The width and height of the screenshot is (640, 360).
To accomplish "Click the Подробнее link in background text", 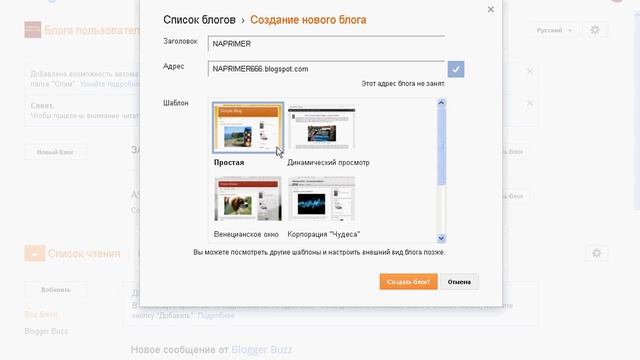I will click(216, 316).
